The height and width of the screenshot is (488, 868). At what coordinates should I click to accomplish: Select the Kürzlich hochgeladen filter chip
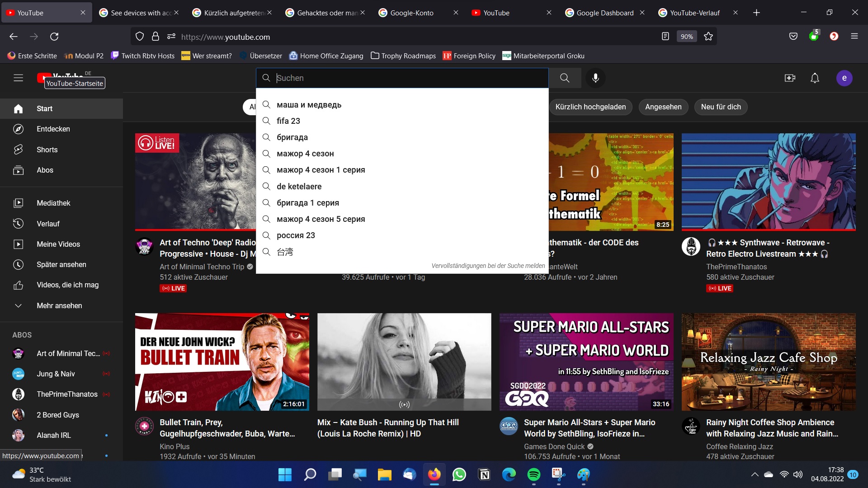tap(590, 107)
